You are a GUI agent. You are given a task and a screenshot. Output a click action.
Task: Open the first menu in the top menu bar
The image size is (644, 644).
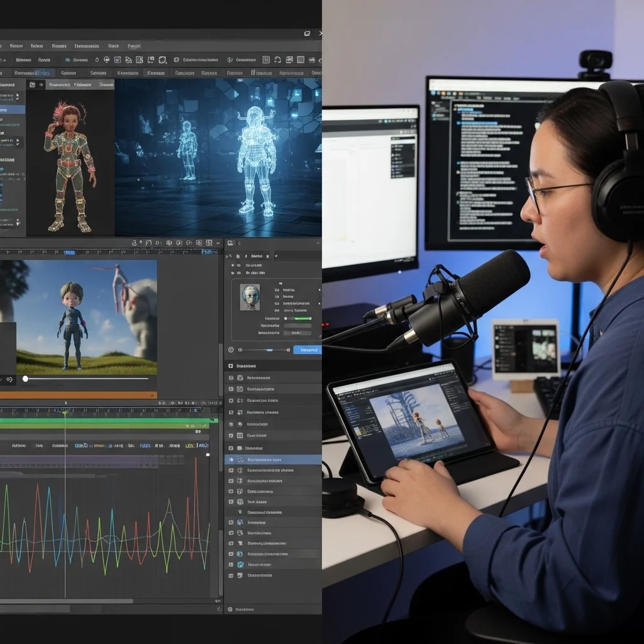(16, 46)
